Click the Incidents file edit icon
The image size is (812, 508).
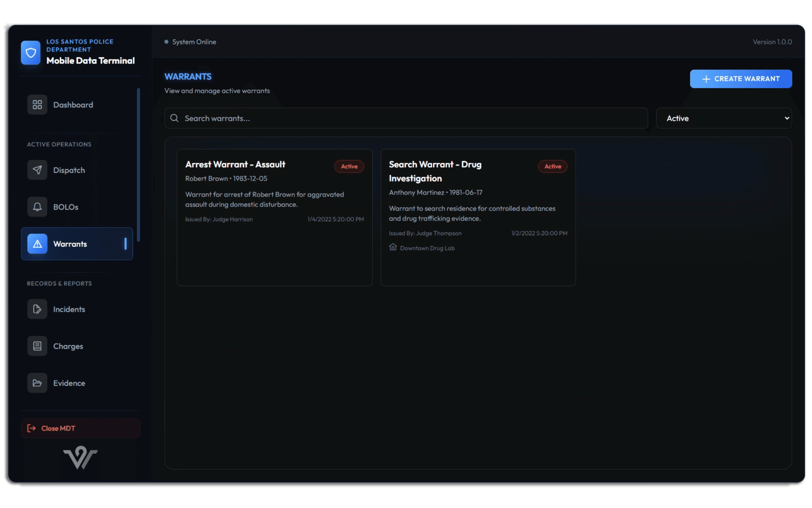(x=37, y=309)
